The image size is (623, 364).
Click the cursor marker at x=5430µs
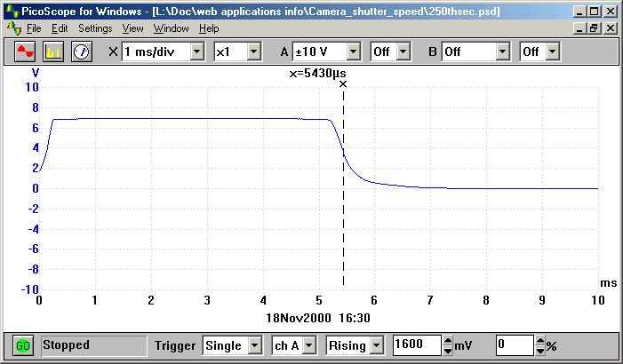pyautogui.click(x=343, y=84)
